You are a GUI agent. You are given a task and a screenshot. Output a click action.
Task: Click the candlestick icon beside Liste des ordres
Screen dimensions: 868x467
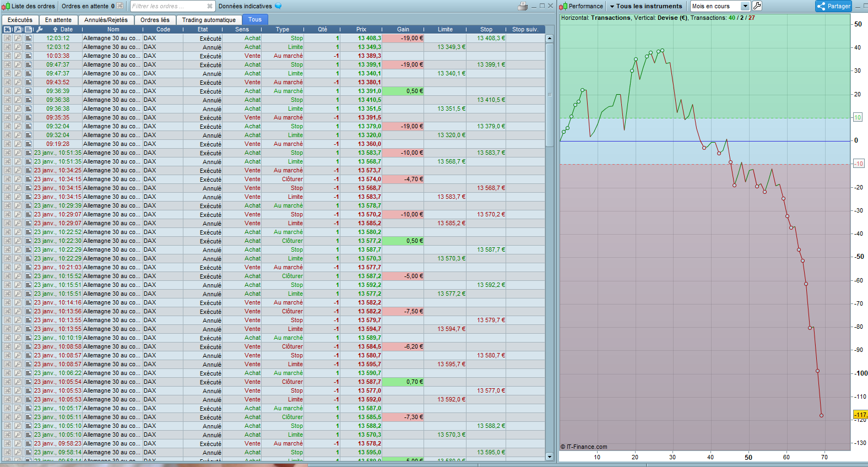click(x=6, y=6)
